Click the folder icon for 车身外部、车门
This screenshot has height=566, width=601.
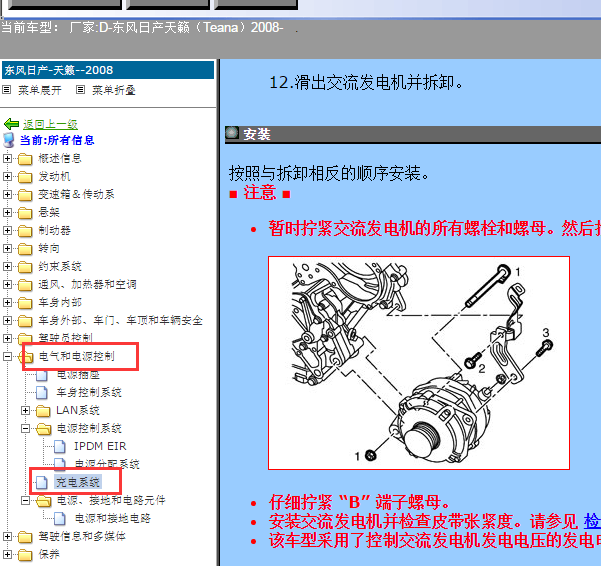coord(25,321)
